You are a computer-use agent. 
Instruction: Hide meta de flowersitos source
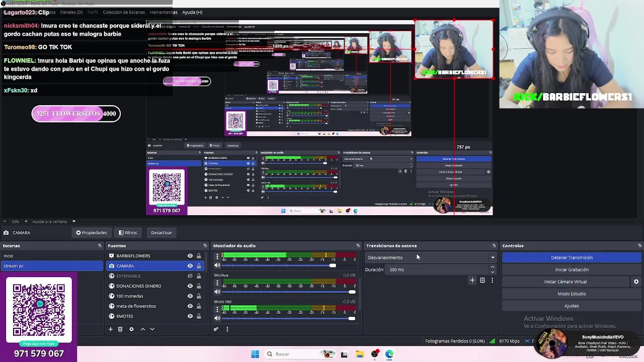190,306
